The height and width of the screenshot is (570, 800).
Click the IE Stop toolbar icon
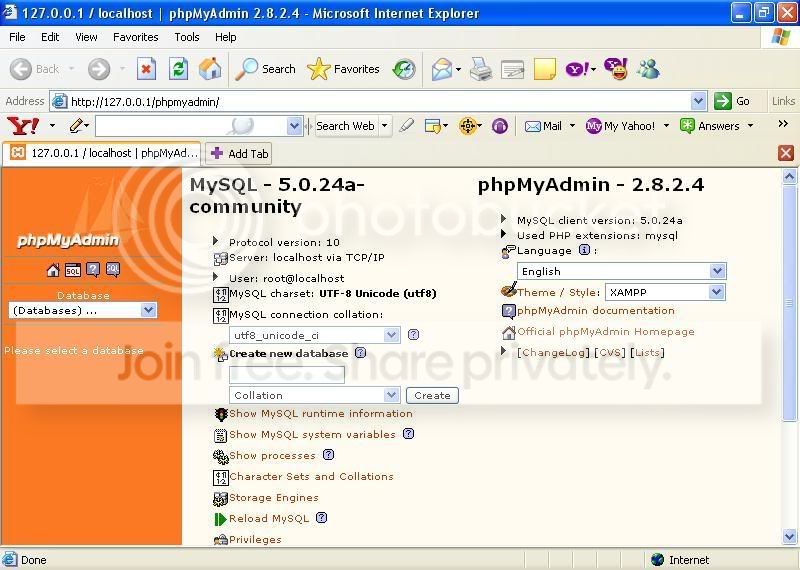coord(146,69)
